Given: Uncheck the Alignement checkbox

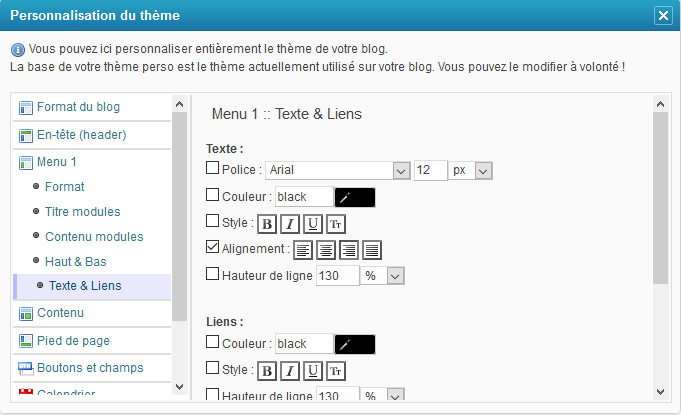Looking at the screenshot, I should tap(212, 247).
